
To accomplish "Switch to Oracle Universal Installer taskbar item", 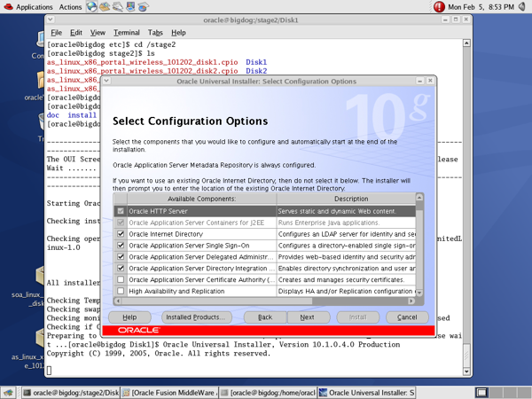I will coord(367,393).
